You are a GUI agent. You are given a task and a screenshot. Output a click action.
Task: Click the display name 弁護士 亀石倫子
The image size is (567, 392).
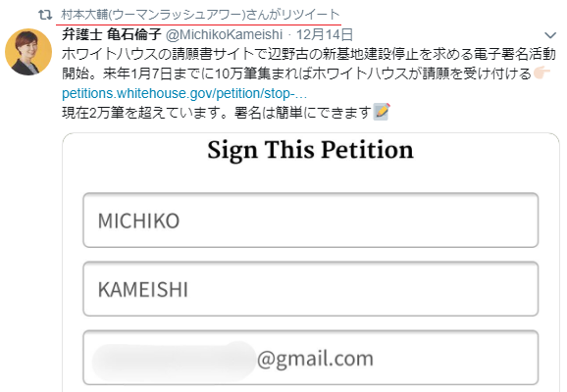[x=112, y=34]
